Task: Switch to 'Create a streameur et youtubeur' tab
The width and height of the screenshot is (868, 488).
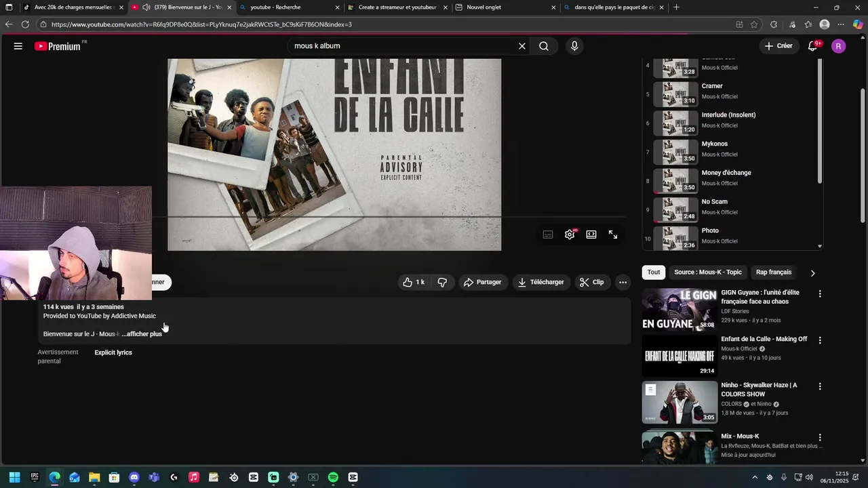Action: 397,7
